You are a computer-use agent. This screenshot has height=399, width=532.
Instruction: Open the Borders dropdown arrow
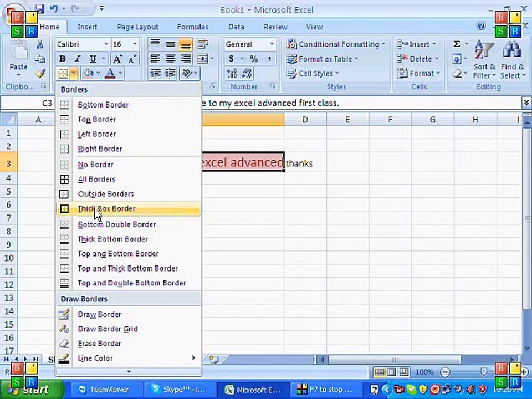click(74, 73)
